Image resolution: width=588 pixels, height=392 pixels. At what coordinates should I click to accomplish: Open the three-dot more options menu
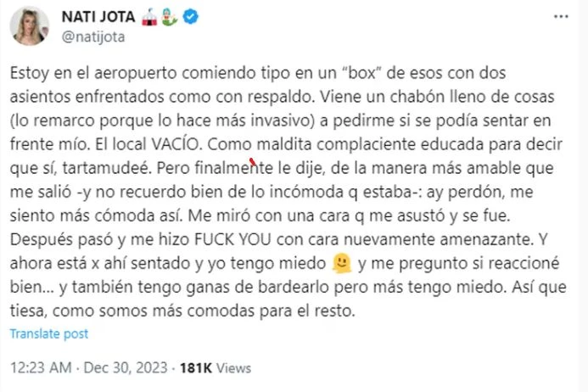pos(558,16)
